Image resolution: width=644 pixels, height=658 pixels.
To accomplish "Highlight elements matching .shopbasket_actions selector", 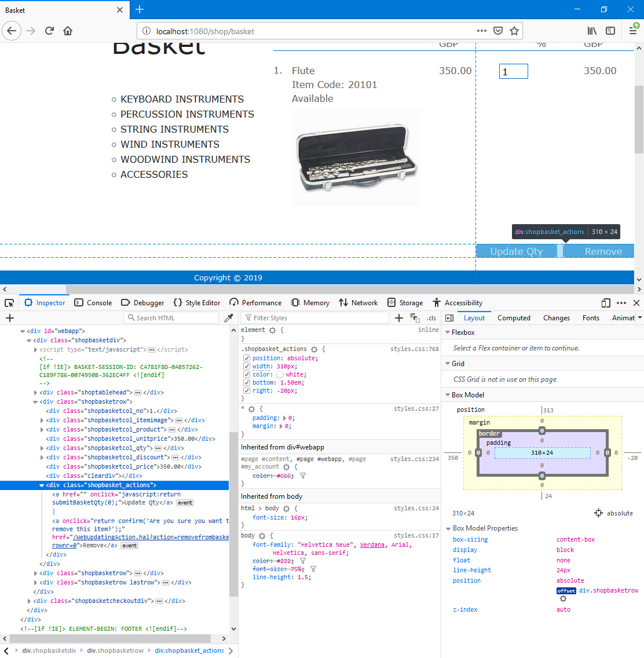I will (314, 349).
